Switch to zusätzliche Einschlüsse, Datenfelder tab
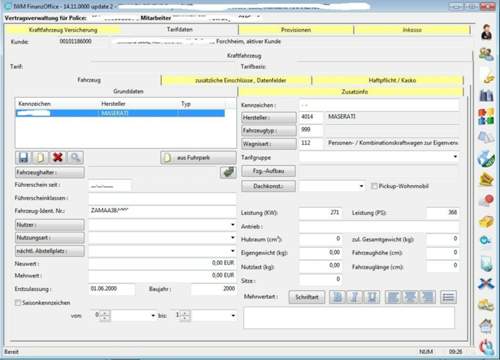The height and width of the screenshot is (360, 500). click(x=236, y=80)
